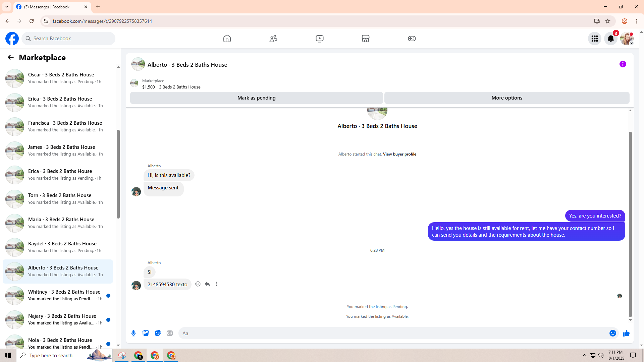644x362 pixels.
Task: Open the Facebook logo home link
Action: point(12,39)
